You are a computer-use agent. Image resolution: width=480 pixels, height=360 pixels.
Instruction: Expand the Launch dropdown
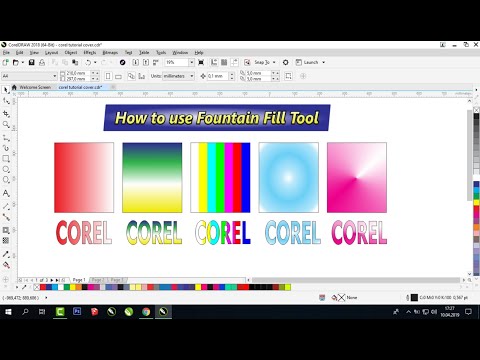click(323, 62)
